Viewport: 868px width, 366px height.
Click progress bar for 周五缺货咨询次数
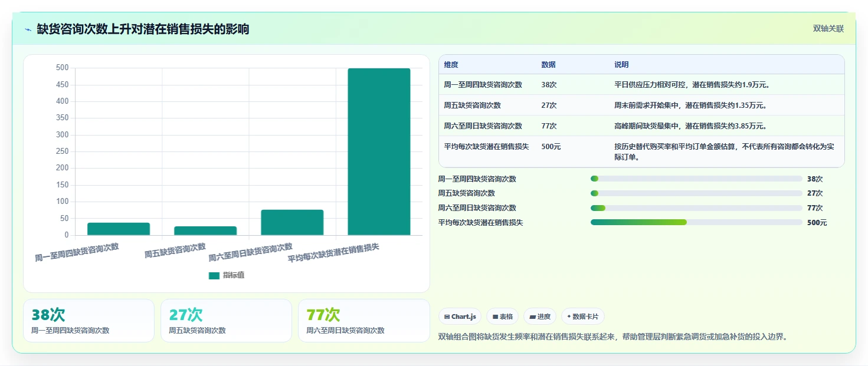(x=696, y=193)
